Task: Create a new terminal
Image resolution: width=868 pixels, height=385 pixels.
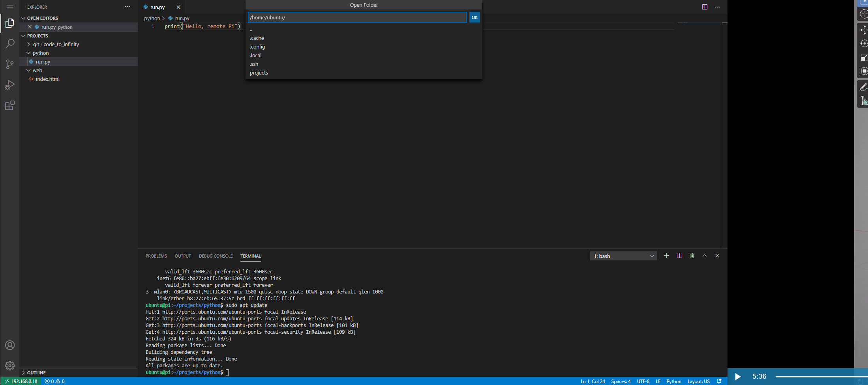Action: tap(666, 256)
